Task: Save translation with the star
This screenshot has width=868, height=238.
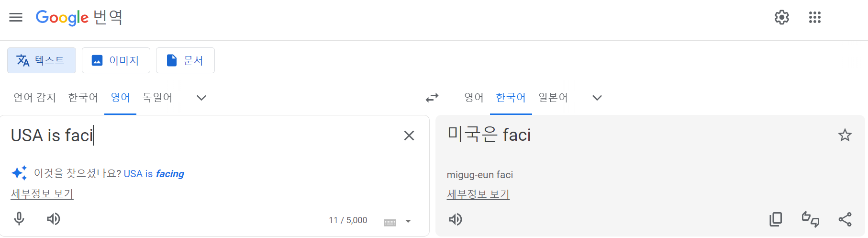Action: pyautogui.click(x=845, y=135)
